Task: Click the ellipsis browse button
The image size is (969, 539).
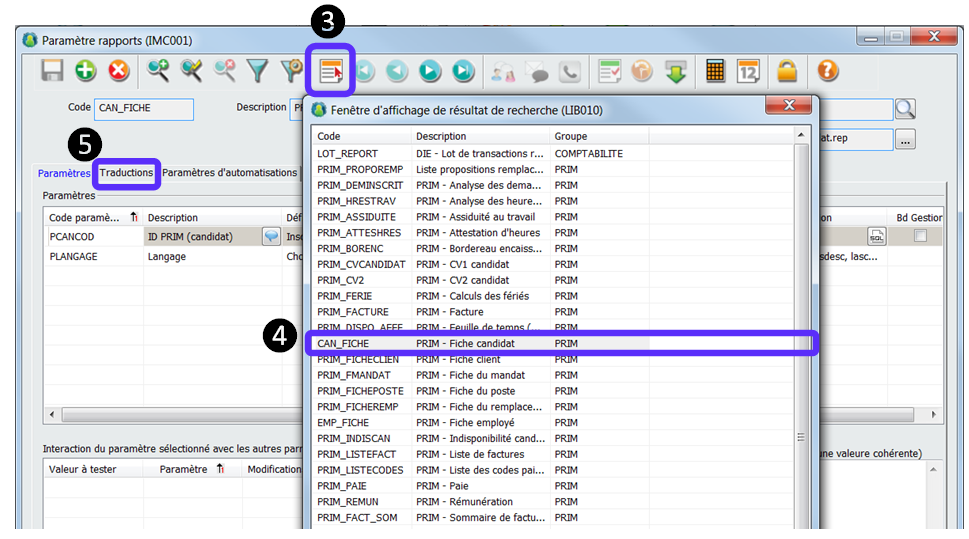Action: pos(905,141)
